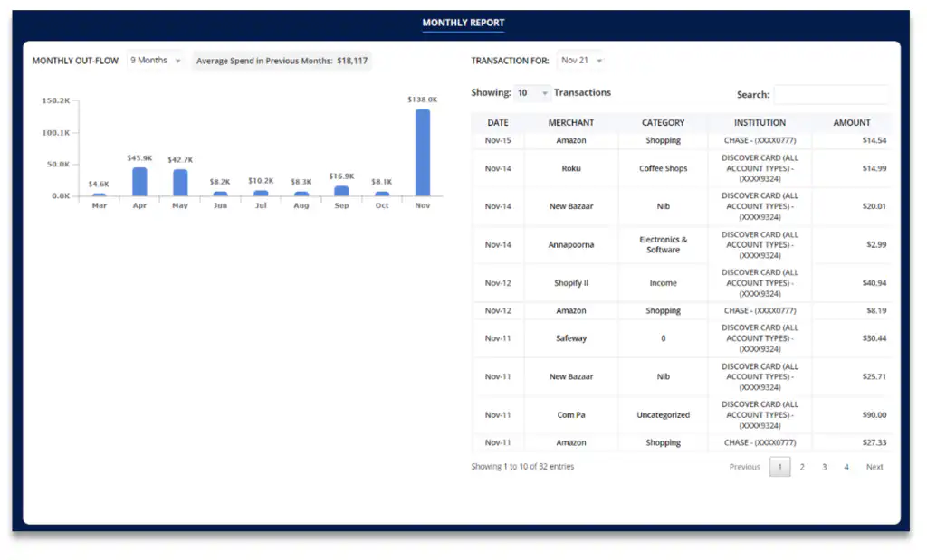Viewport: 927px width, 560px height.
Task: Sort table by Amount column header
Action: tap(851, 123)
